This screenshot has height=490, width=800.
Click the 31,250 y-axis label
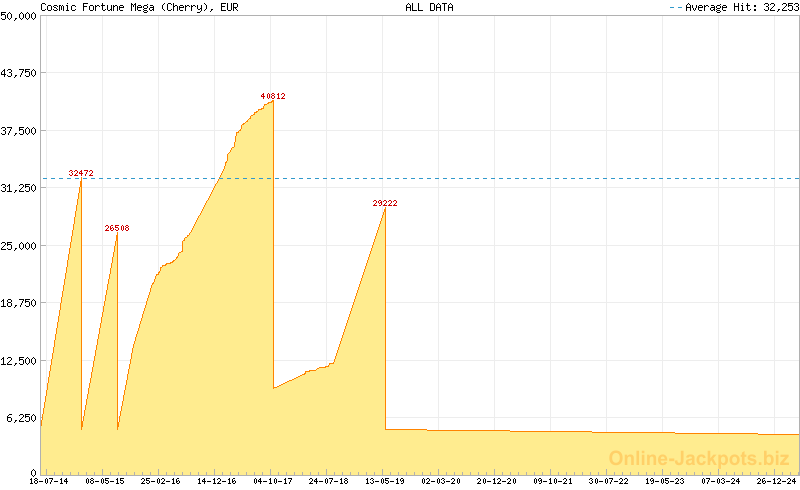(19, 188)
